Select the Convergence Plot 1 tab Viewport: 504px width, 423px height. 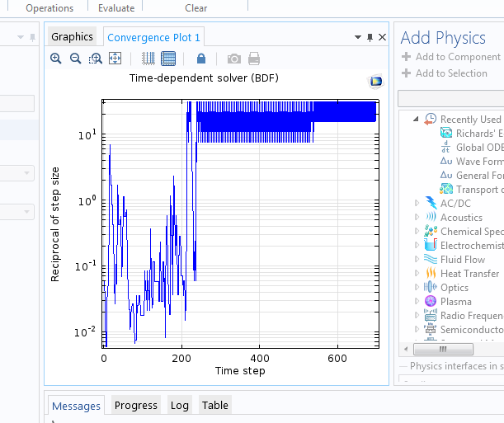coord(153,37)
